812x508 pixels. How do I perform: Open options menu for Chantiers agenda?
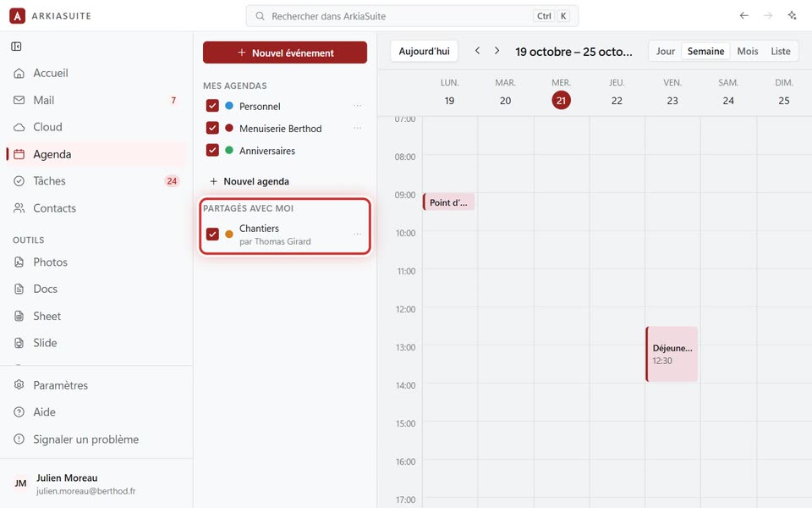click(357, 234)
